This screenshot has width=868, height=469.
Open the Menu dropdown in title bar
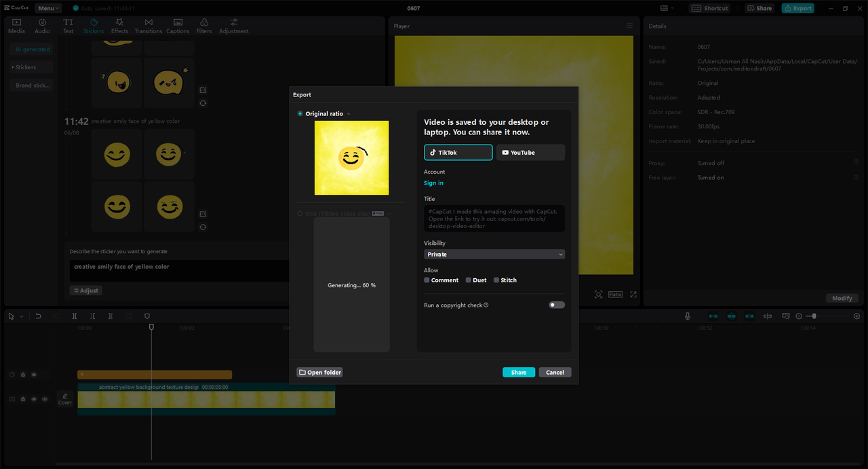48,8
